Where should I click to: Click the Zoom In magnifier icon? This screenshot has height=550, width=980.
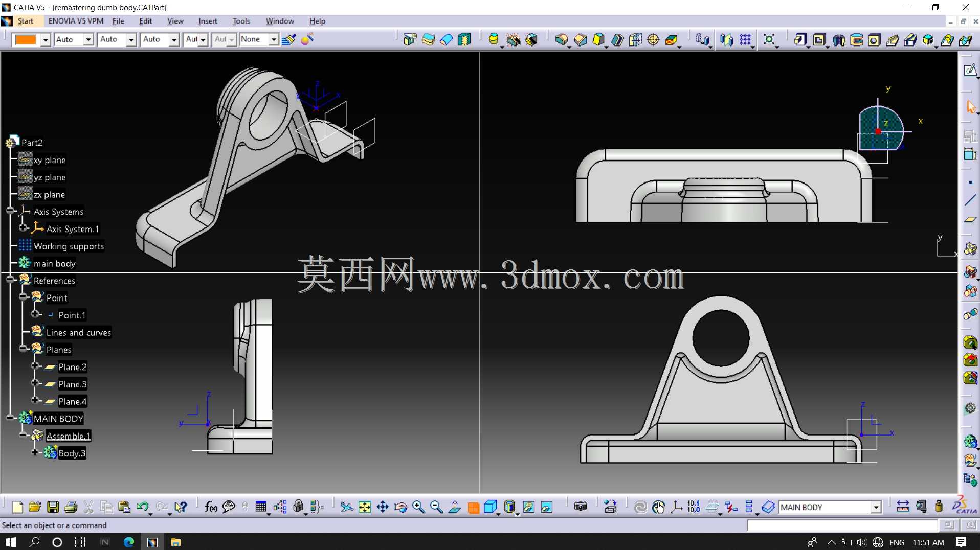(419, 507)
